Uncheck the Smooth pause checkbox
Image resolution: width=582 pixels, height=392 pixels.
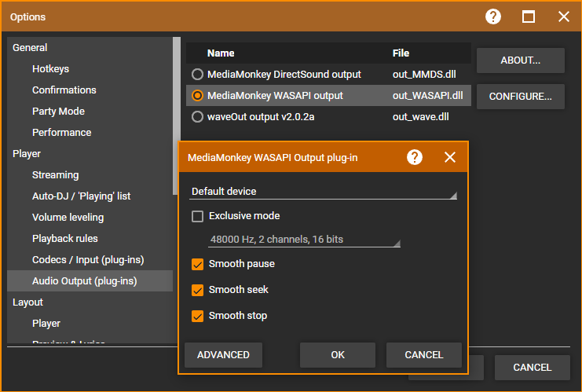[197, 264]
